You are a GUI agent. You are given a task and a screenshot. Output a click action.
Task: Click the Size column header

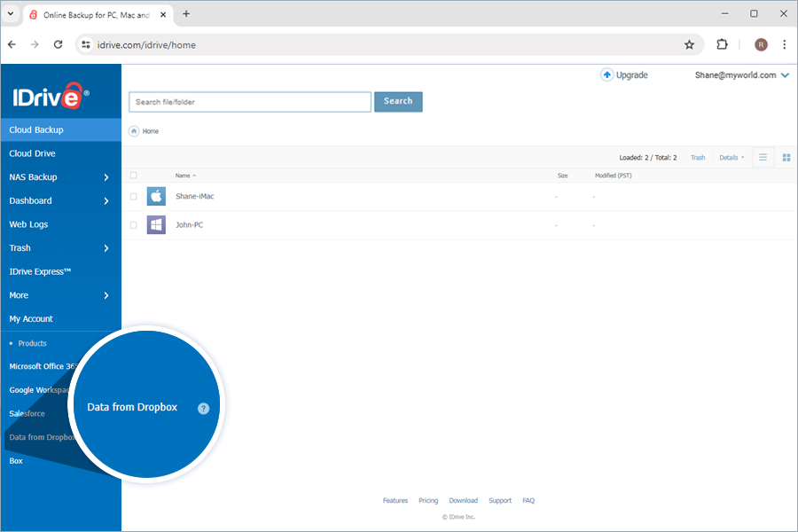point(562,176)
